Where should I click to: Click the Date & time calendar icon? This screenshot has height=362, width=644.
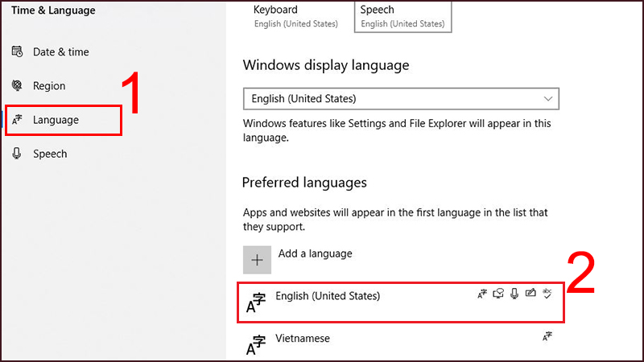(x=17, y=52)
